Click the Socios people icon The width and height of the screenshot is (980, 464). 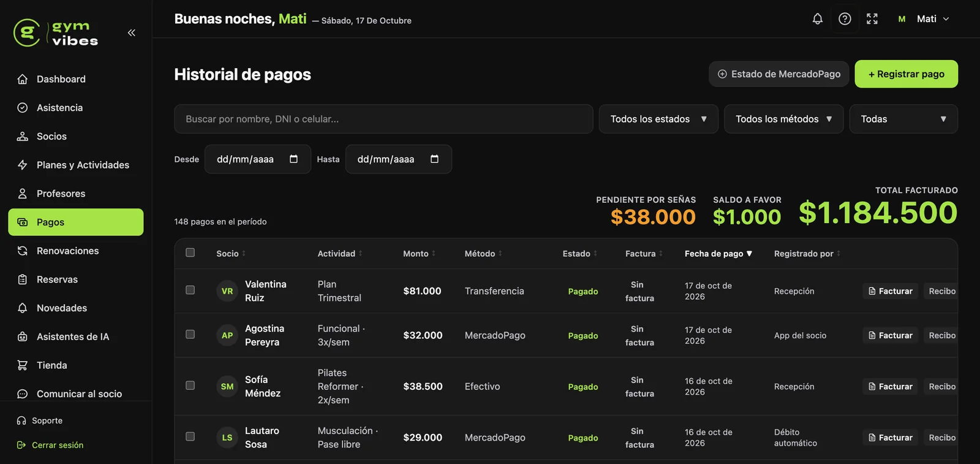click(23, 136)
